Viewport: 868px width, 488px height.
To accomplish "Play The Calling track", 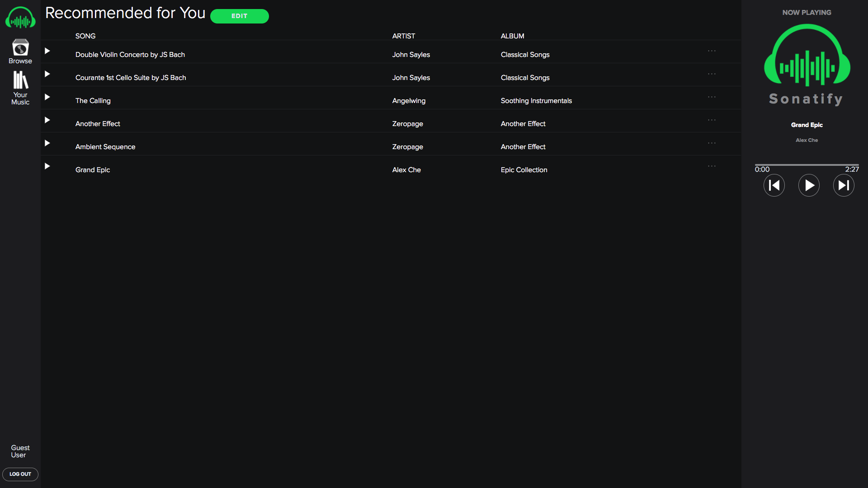I will 47,97.
